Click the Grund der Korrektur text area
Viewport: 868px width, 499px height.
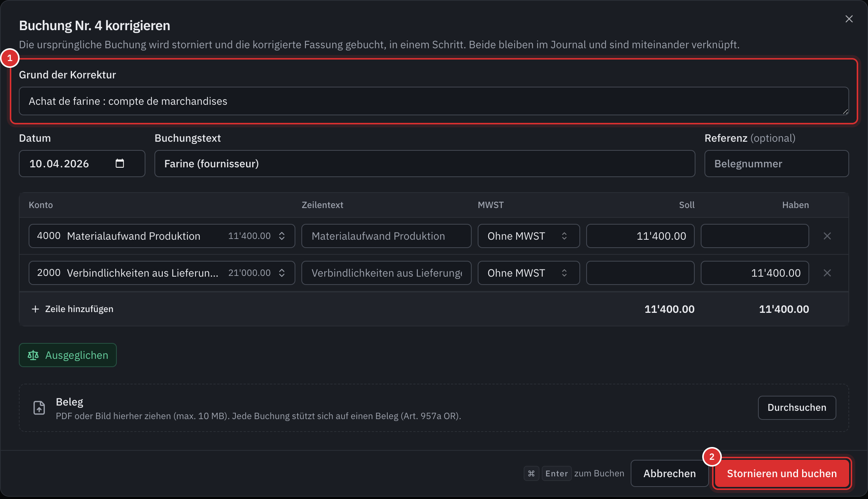(434, 101)
